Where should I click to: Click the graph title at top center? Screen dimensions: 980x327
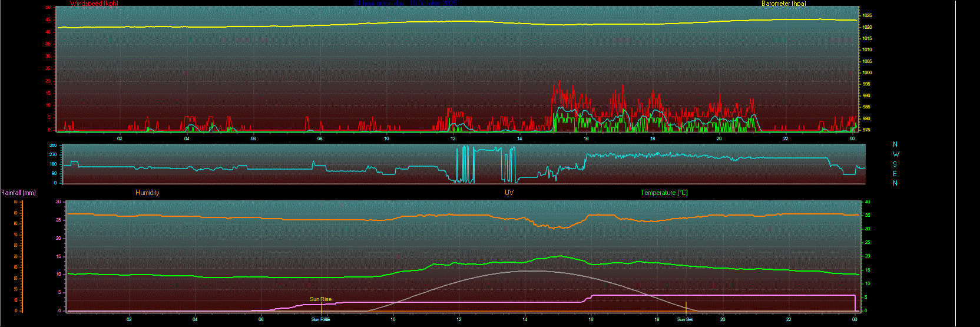tap(406, 4)
